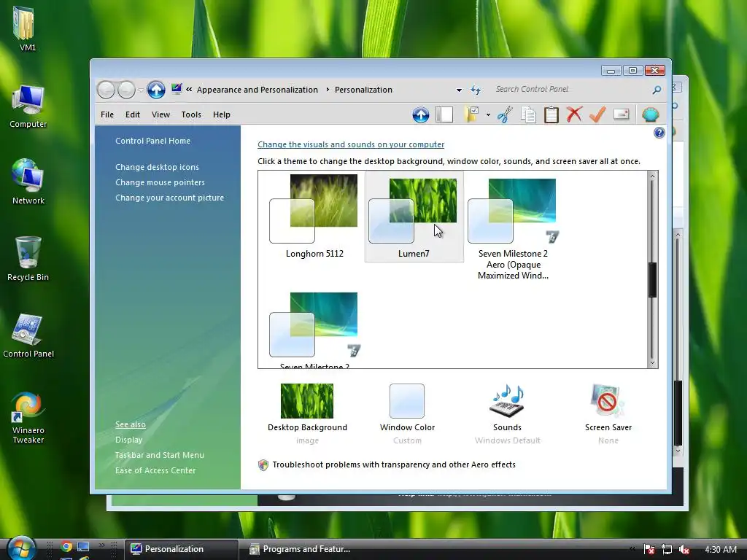Open the Folder Options dropdown arrow
This screenshot has width=747, height=560.
click(488, 114)
